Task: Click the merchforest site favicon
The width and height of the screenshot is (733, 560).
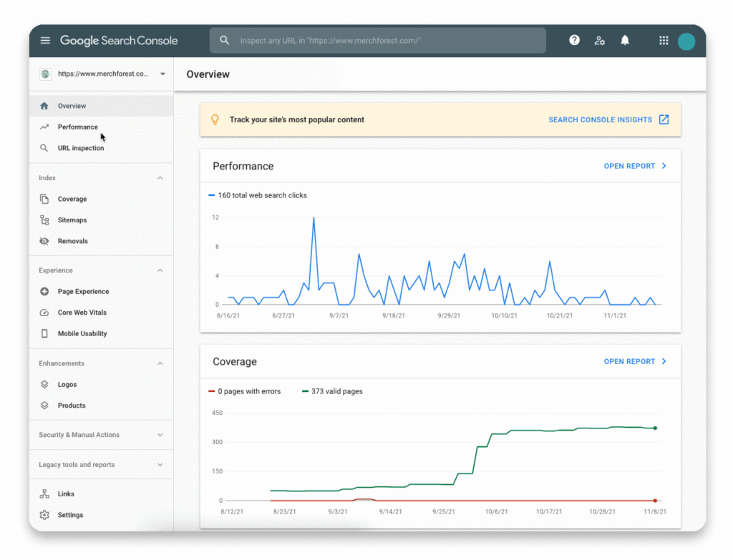Action: tap(45, 74)
